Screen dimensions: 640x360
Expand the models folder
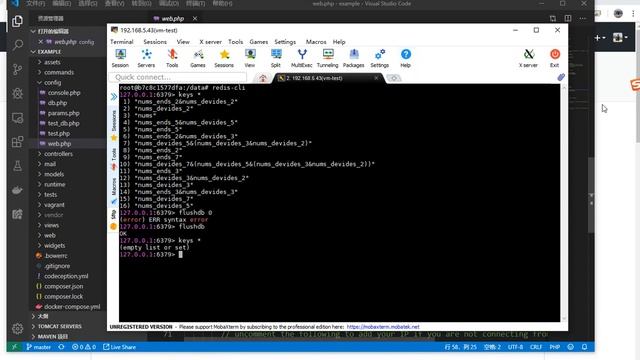point(54,174)
